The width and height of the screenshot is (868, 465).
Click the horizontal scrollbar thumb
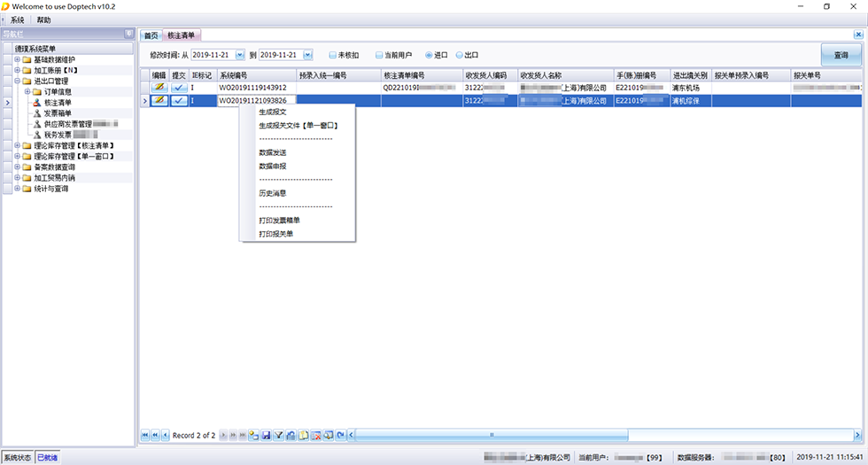click(492, 435)
